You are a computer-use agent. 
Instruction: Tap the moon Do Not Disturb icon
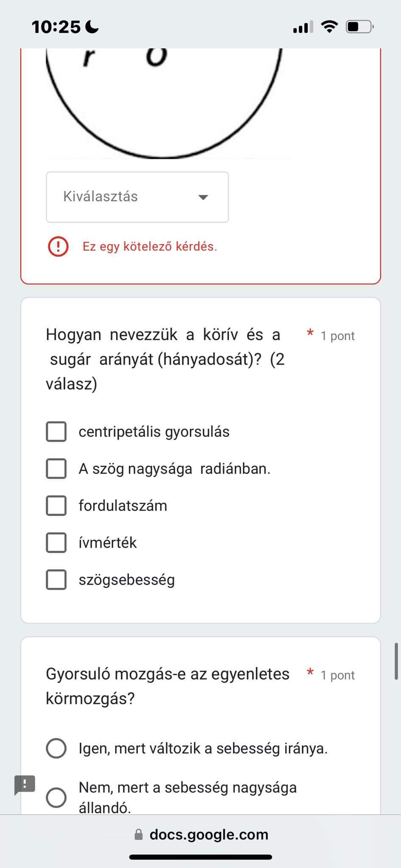tap(92, 27)
